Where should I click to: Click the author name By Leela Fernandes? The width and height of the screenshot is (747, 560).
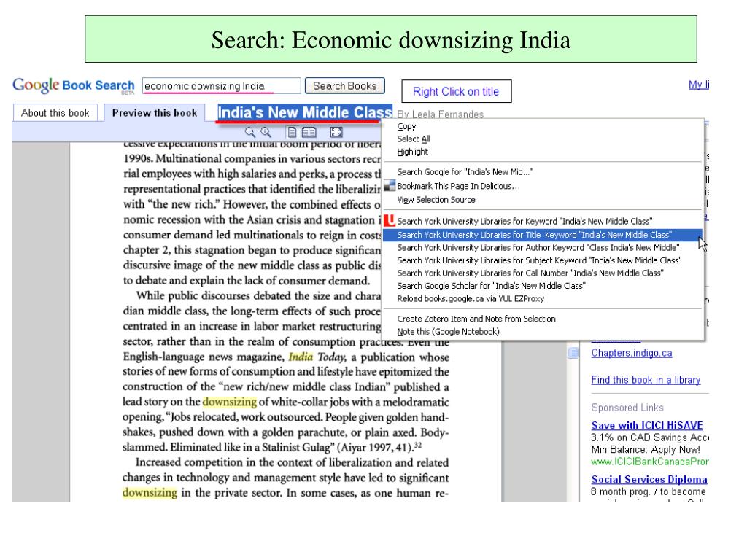coord(440,114)
